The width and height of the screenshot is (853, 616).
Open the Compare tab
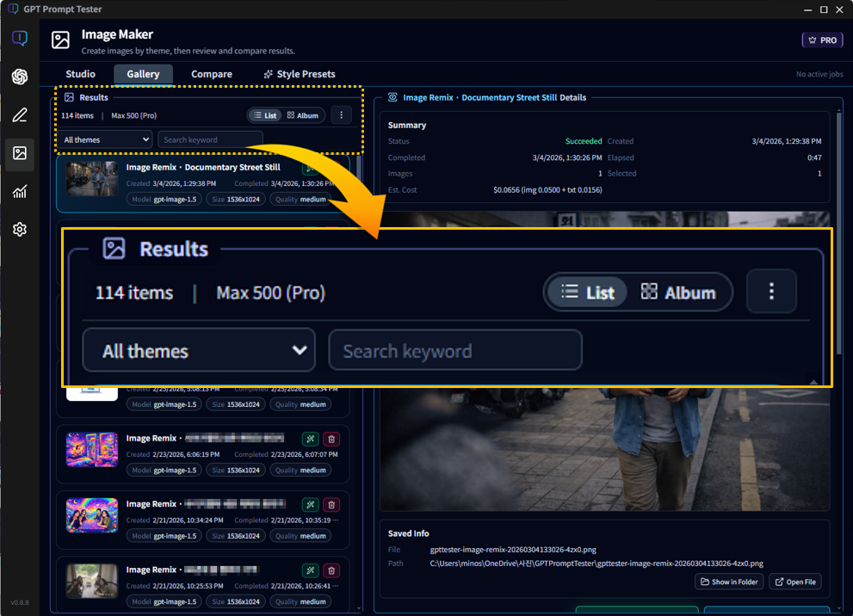click(x=212, y=74)
